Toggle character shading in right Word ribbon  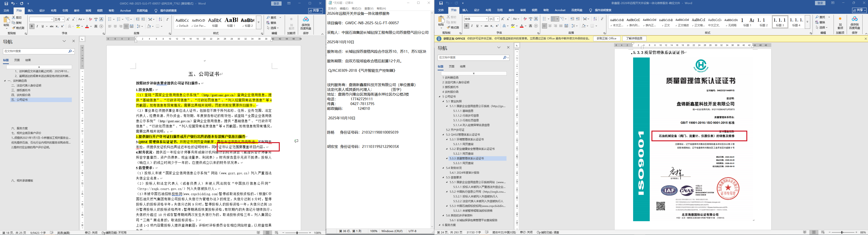point(530,26)
